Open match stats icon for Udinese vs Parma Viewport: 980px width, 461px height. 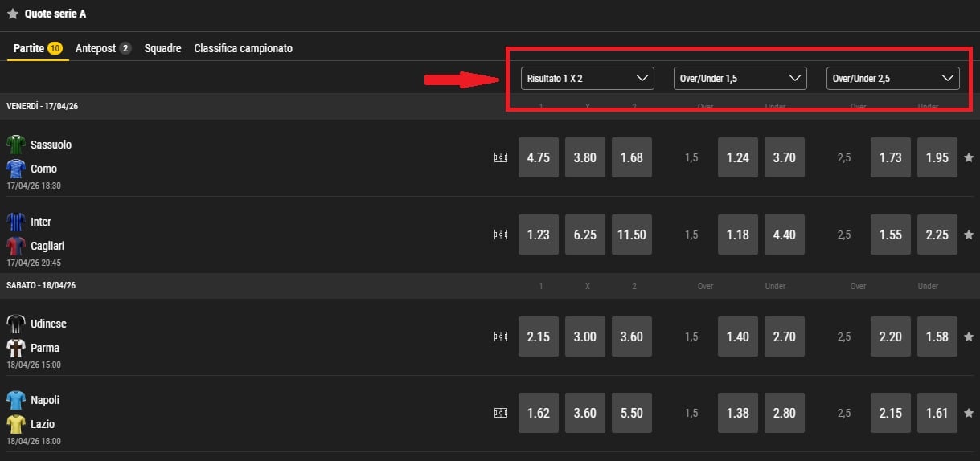(501, 337)
